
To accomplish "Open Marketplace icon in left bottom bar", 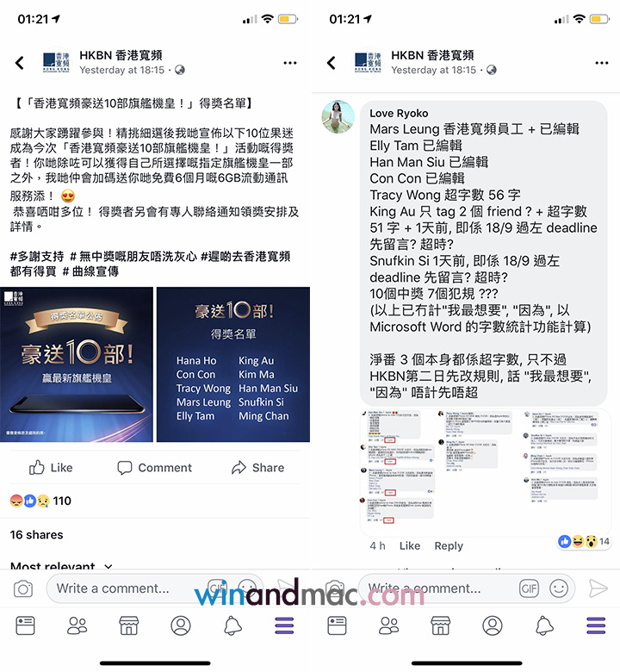I will click(128, 626).
